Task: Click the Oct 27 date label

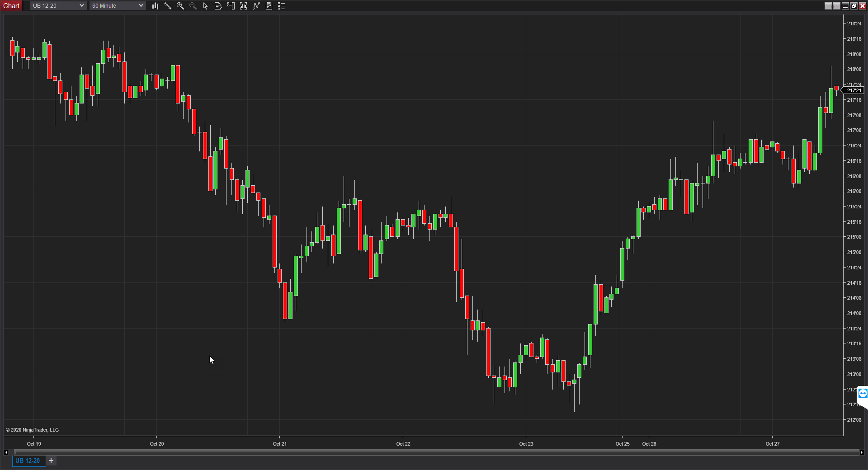Action: tap(773, 444)
